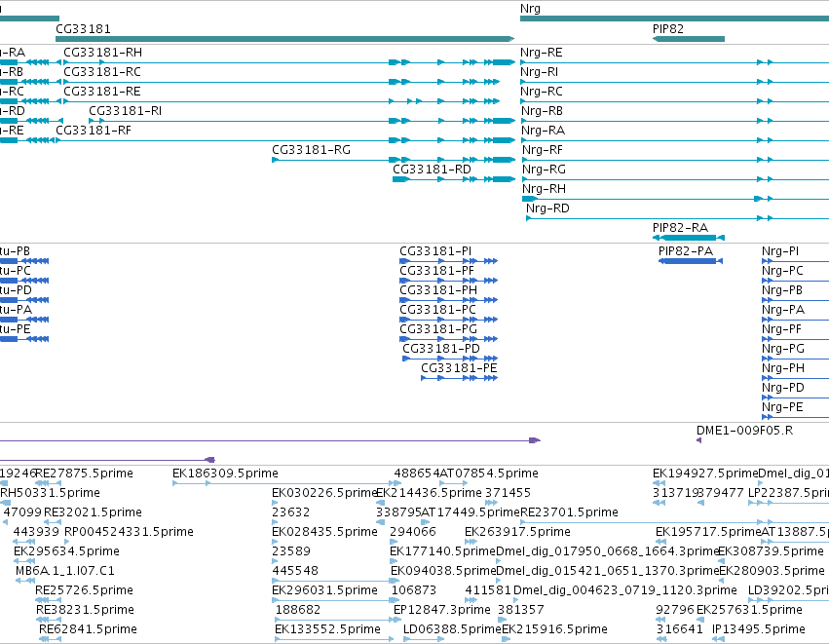Select protein label Nrg-PI
829x644 pixels.
pos(780,251)
